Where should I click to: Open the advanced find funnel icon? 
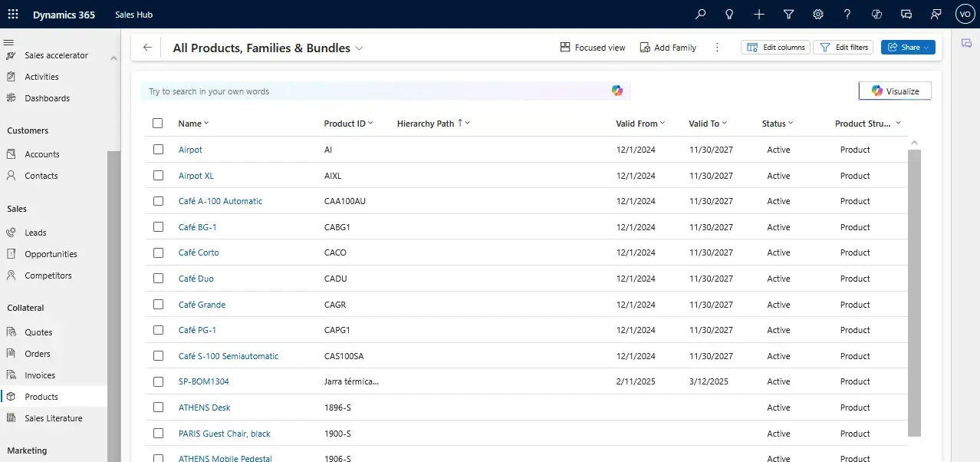point(788,15)
